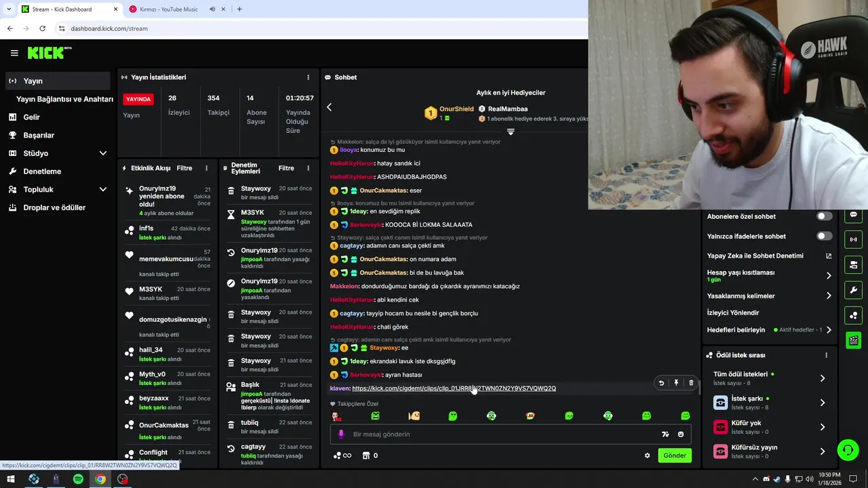868x488 pixels.
Task: Open chat settings gear icon
Action: (647, 455)
